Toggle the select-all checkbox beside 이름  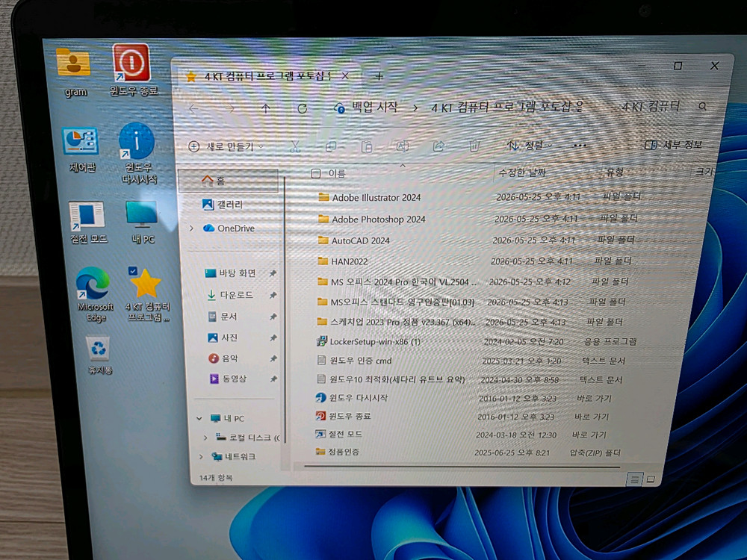[315, 173]
